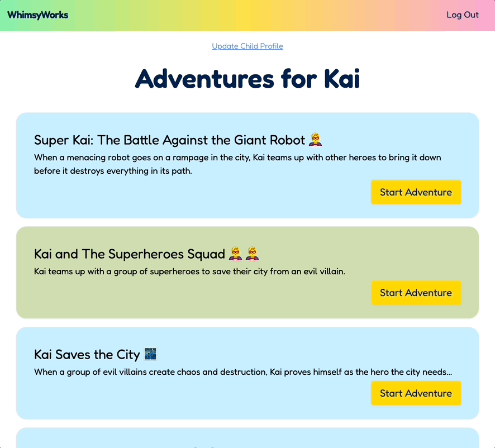Viewport: 495px width, 448px height.
Task: Select the Kai Saves the City title
Action: click(87, 355)
